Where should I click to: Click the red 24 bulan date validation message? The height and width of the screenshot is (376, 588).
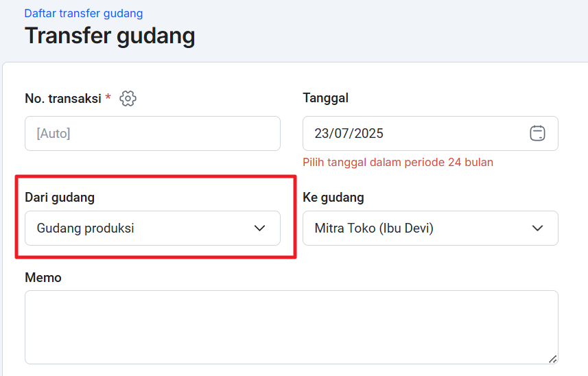point(398,163)
